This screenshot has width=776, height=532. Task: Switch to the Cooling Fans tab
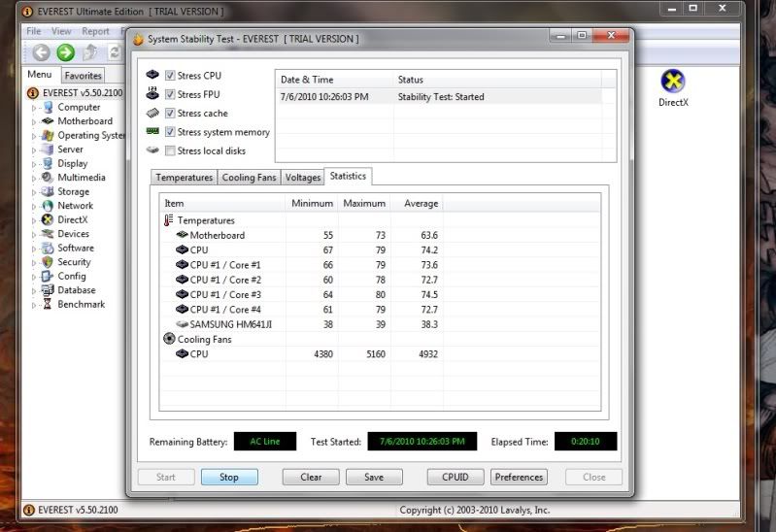pyautogui.click(x=249, y=177)
